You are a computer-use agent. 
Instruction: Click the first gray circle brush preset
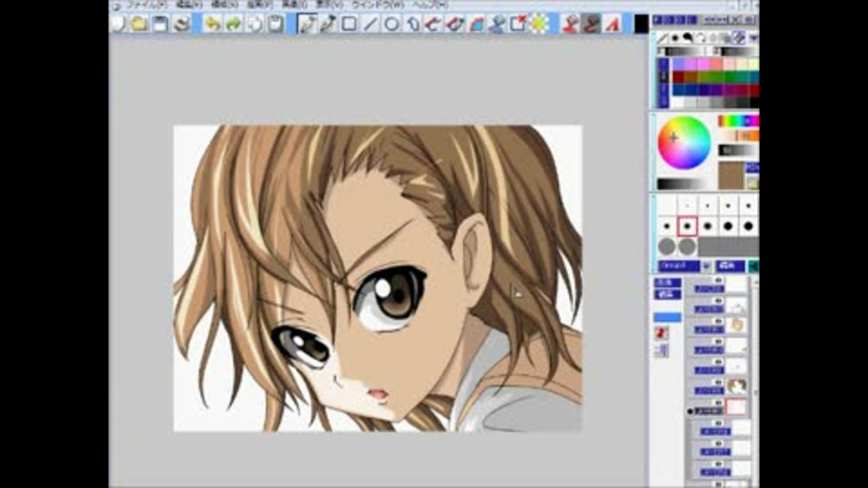coord(667,246)
